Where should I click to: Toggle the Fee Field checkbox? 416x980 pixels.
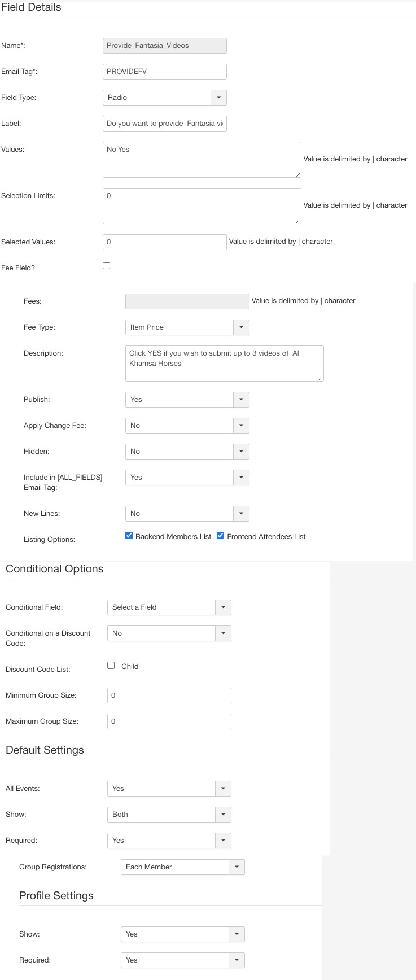107,266
